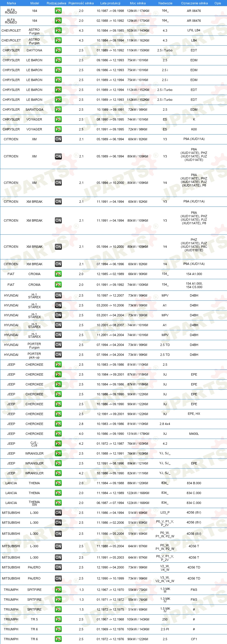Image resolution: width=227 pixels, height=644 pixels.
Task: Click PB icon for Triumph TR 6 2.5 PI
Action: pyautogui.click(x=58, y=629)
